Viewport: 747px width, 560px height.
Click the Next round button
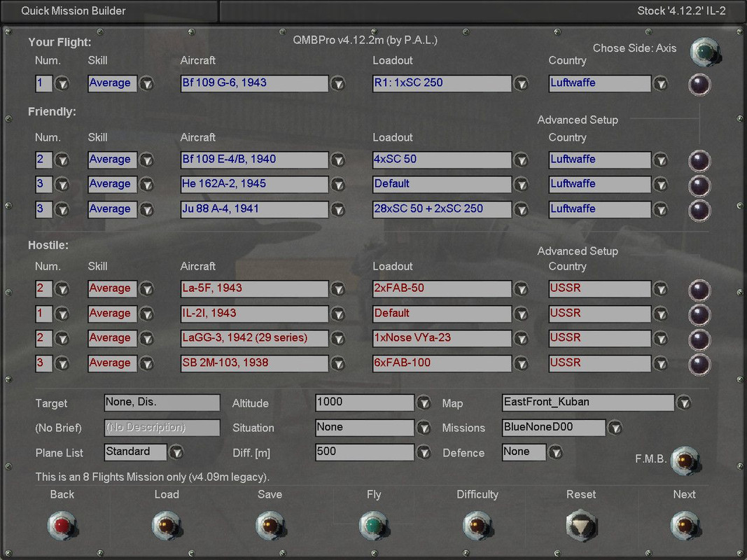(x=685, y=526)
